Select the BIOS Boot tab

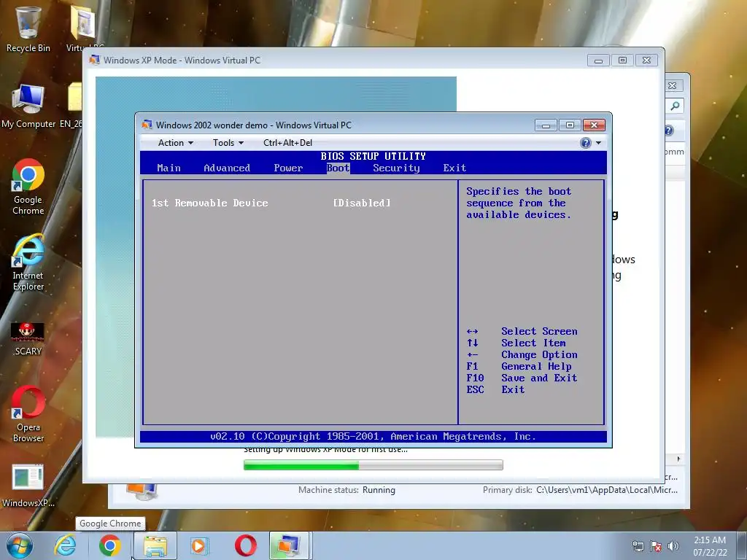pyautogui.click(x=338, y=168)
